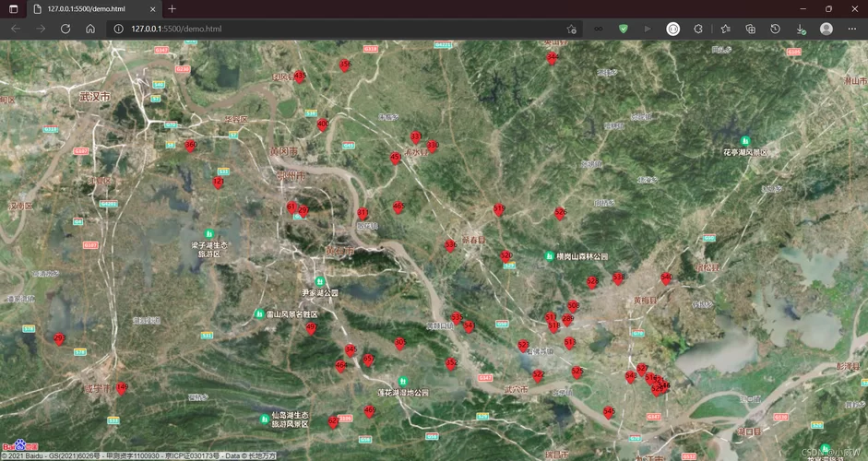Viewport: 868px width, 461px height.
Task: Click map marker 360
Action: (x=190, y=146)
